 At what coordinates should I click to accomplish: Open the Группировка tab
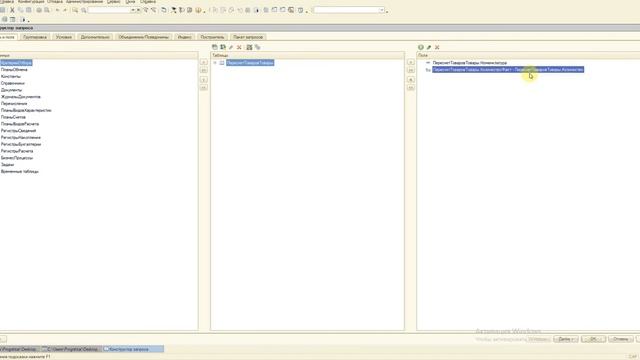[35, 37]
